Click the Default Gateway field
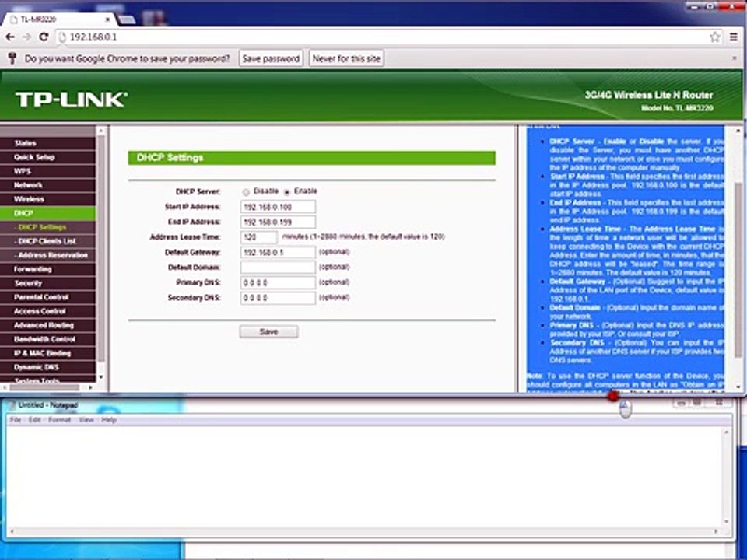 pos(278,252)
